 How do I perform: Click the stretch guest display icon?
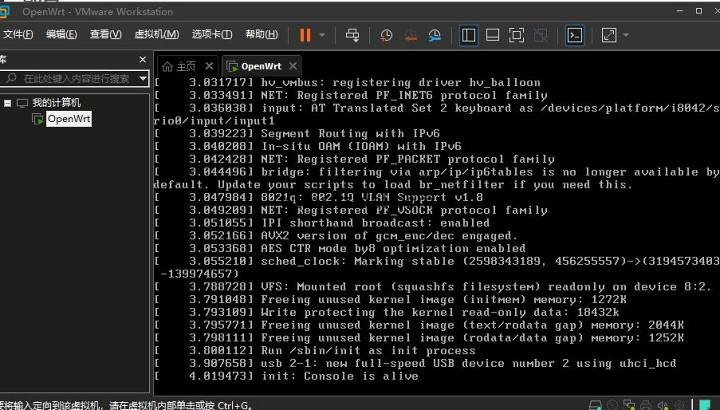(609, 35)
